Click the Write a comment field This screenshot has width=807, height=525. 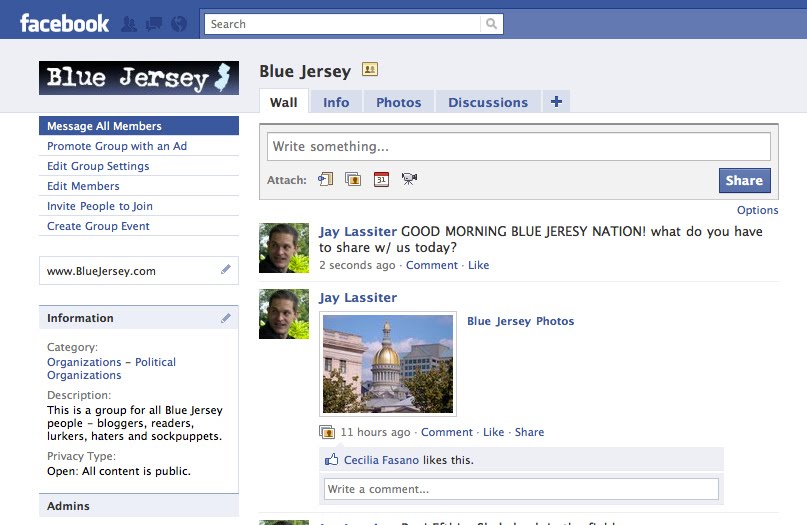click(x=521, y=489)
